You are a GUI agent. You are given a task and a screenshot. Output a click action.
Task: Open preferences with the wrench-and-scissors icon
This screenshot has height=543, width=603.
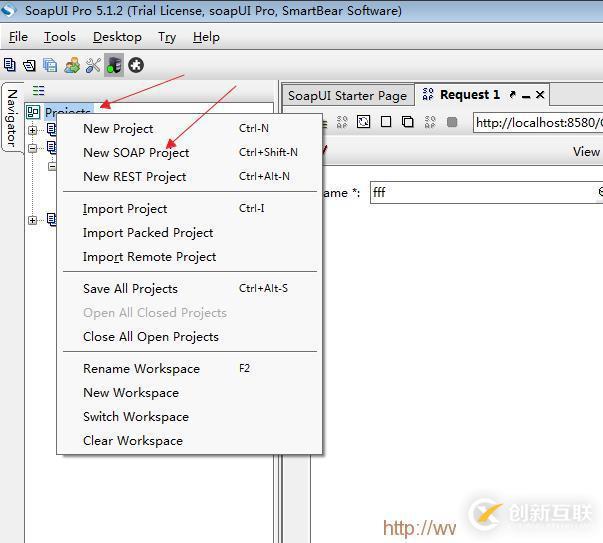pyautogui.click(x=93, y=65)
